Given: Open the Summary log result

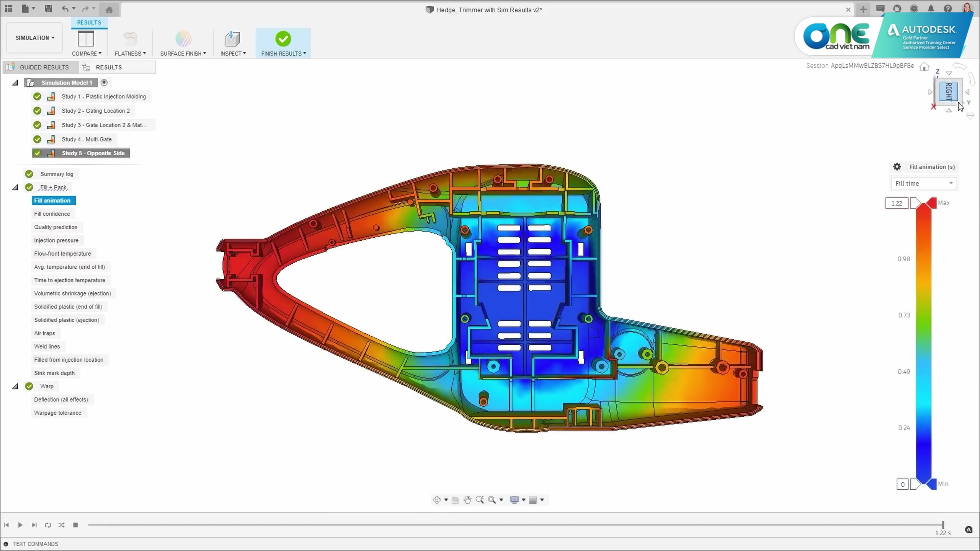Looking at the screenshot, I should point(57,174).
